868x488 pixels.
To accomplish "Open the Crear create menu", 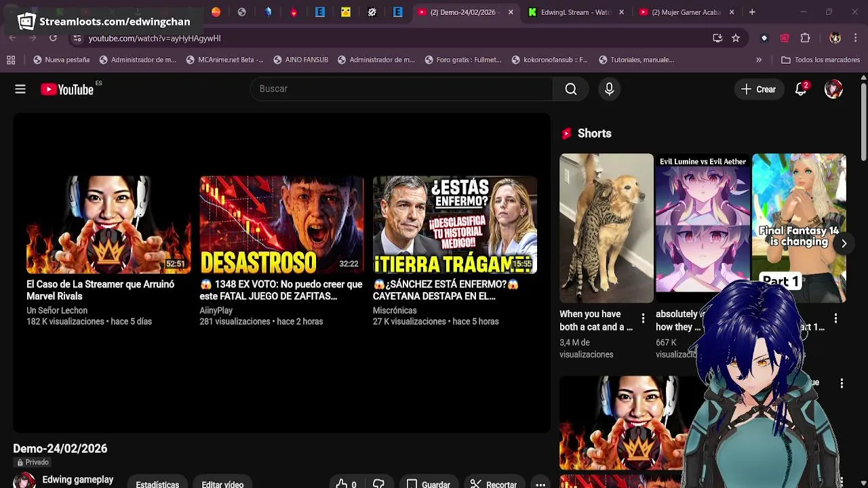I will tap(759, 89).
